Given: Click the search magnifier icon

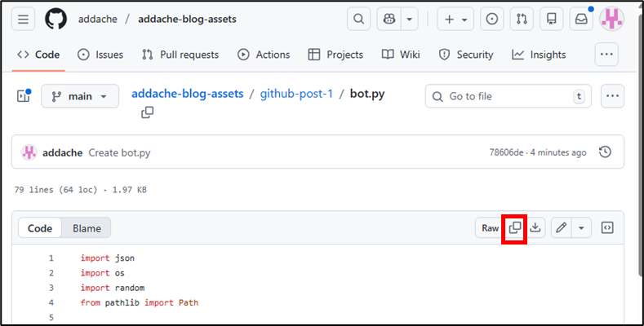Looking at the screenshot, I should [x=358, y=19].
